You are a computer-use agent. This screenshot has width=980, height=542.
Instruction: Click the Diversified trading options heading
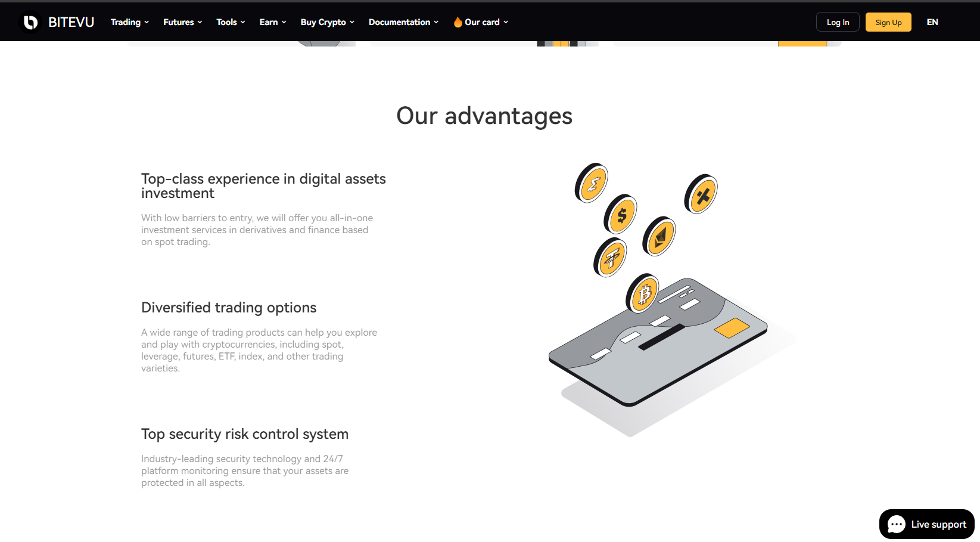click(x=229, y=308)
